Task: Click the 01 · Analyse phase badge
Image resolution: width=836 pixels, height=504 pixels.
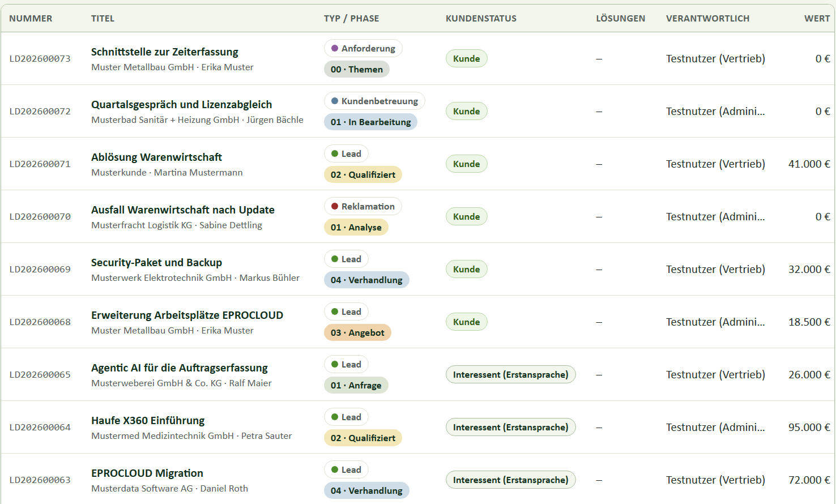Action: click(x=356, y=227)
